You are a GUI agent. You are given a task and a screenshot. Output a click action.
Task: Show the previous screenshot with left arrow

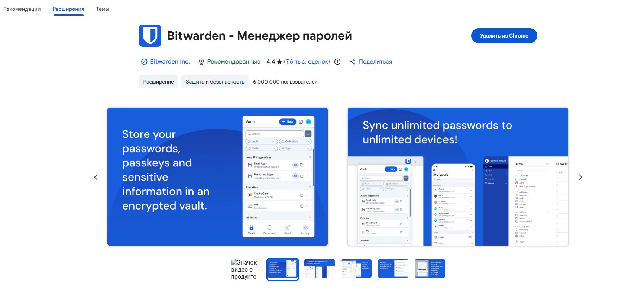pos(96,177)
